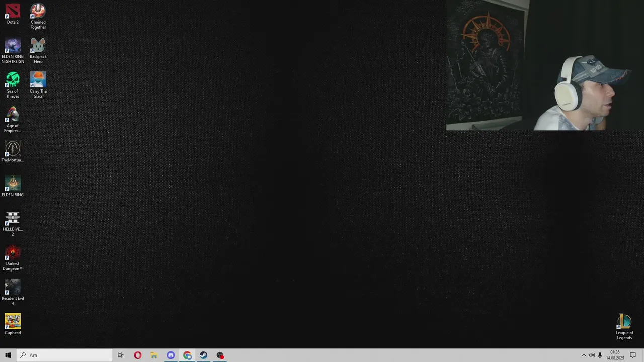
Task: Click the webcam overlay video
Action: [545, 65]
